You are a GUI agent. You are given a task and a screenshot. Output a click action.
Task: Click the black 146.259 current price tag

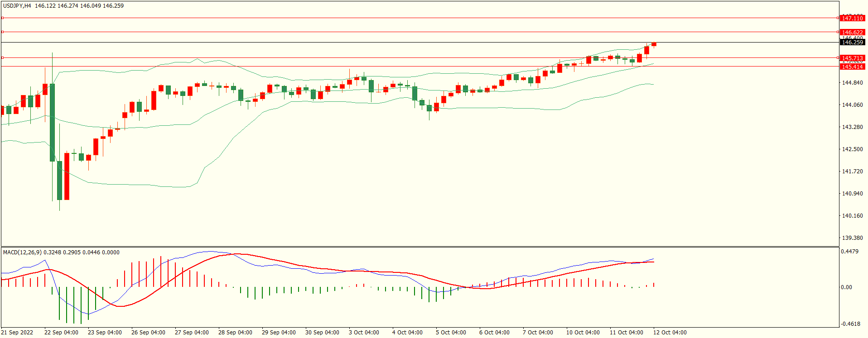pos(852,42)
